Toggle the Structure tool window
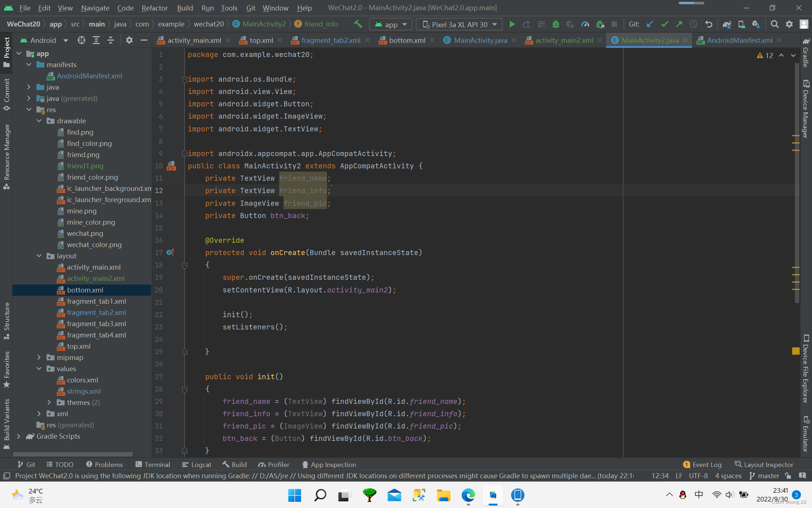 point(7,321)
